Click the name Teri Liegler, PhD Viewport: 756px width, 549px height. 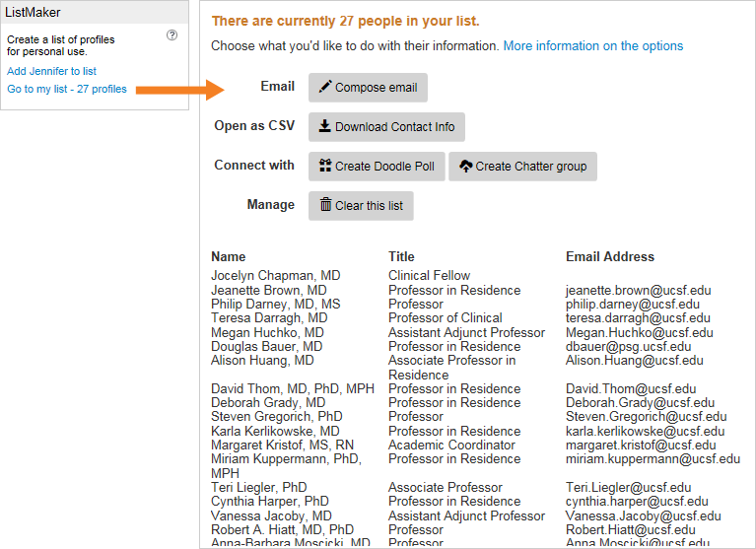coord(259,487)
